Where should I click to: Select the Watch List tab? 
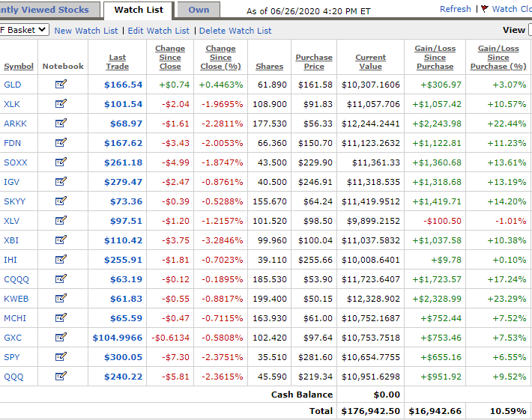(139, 10)
